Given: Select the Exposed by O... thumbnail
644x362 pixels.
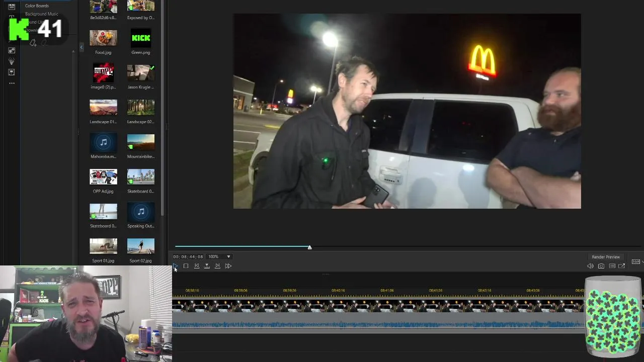Looking at the screenshot, I should (141, 6).
